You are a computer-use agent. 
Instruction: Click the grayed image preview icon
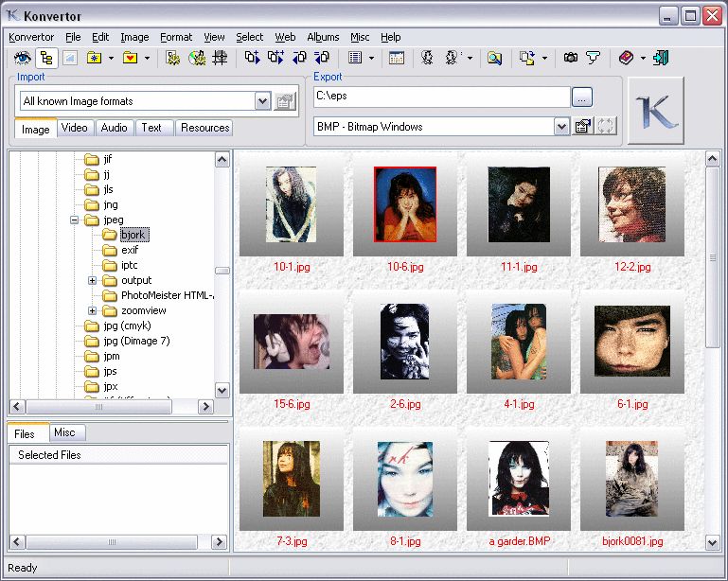point(70,58)
